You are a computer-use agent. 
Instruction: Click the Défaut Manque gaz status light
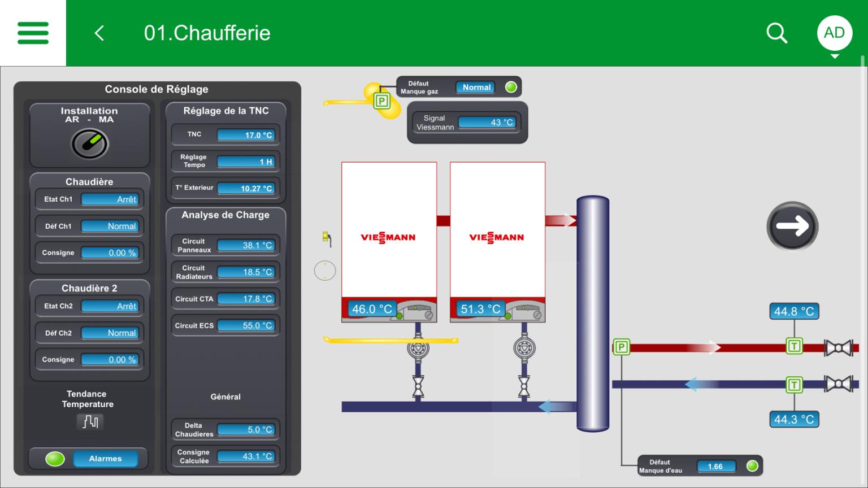click(x=511, y=87)
